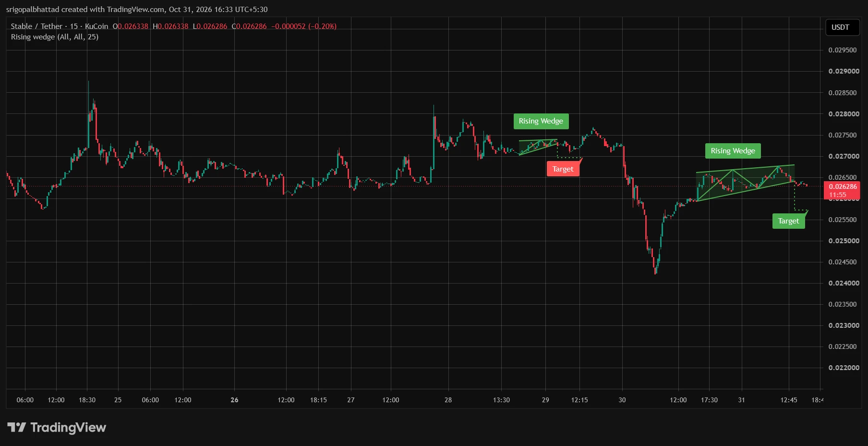Click the 0.028000 price axis label

(x=844, y=114)
